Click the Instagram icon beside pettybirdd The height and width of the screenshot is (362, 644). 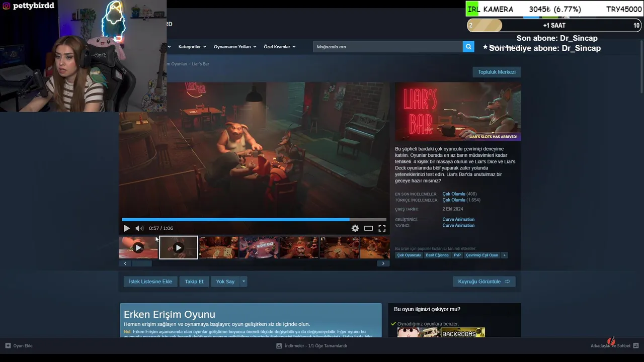(x=7, y=6)
